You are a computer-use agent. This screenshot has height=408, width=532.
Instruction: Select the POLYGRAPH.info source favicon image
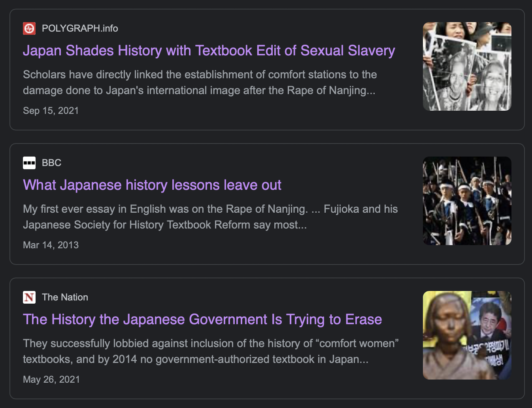click(x=29, y=28)
